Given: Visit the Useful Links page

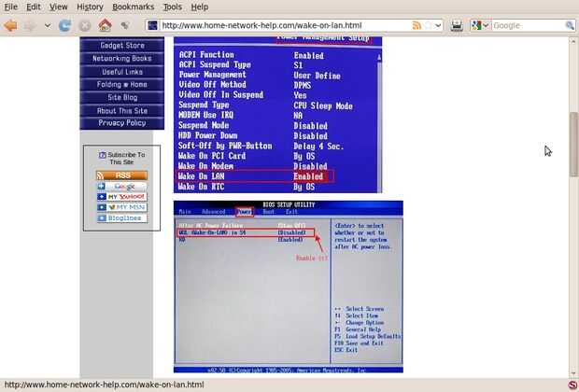Looking at the screenshot, I should click(122, 72).
